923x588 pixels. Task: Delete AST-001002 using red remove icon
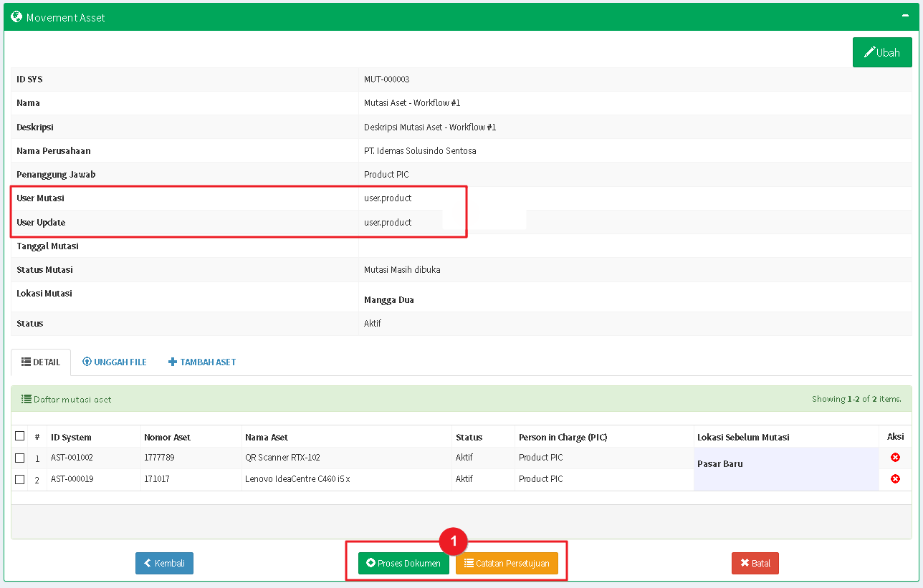[895, 458]
